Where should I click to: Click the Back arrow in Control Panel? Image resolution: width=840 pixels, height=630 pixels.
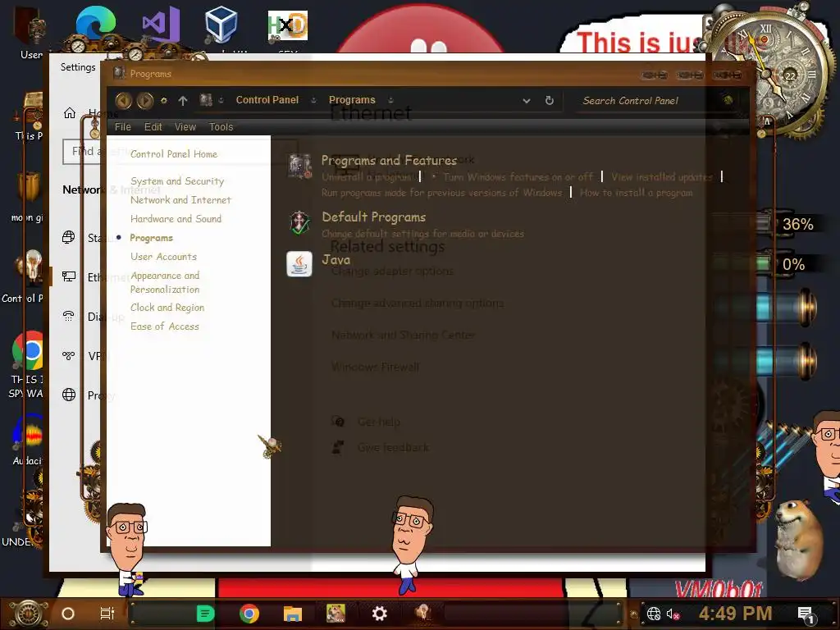pyautogui.click(x=124, y=100)
